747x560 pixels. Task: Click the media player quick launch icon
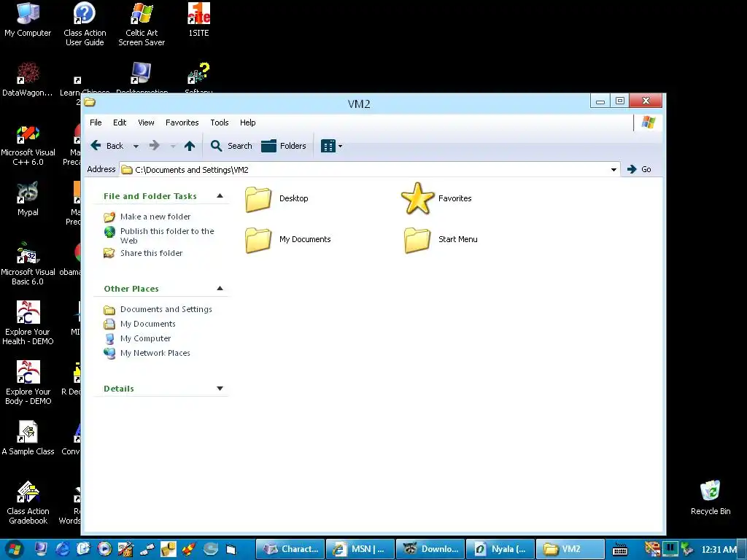pyautogui.click(x=104, y=549)
